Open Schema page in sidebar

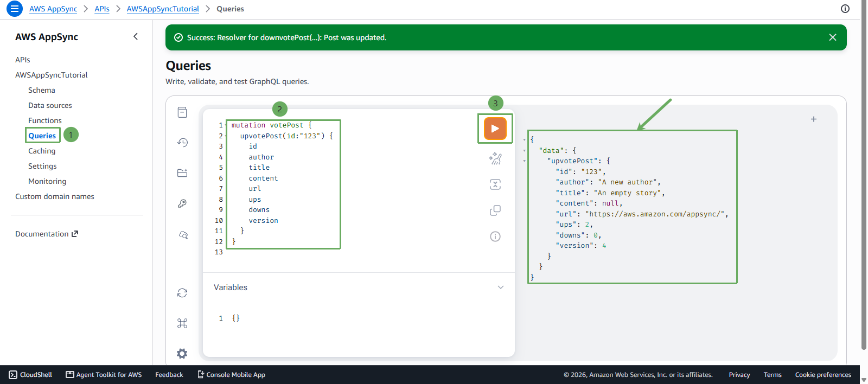coord(42,90)
